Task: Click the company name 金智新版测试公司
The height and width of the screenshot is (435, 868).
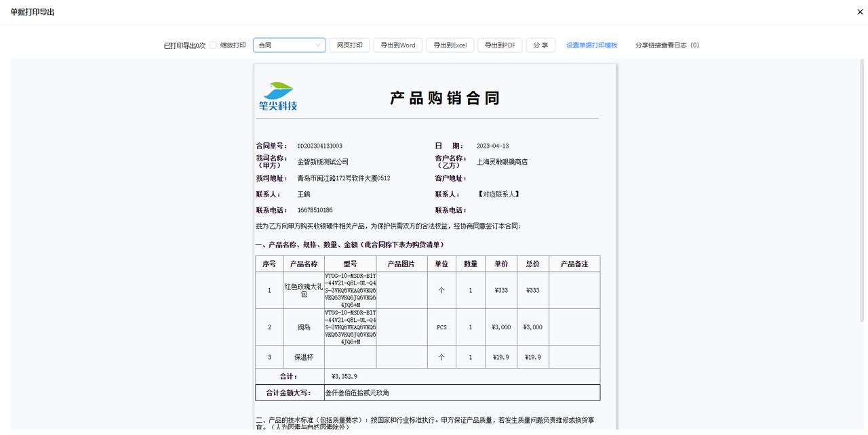Action: point(323,162)
